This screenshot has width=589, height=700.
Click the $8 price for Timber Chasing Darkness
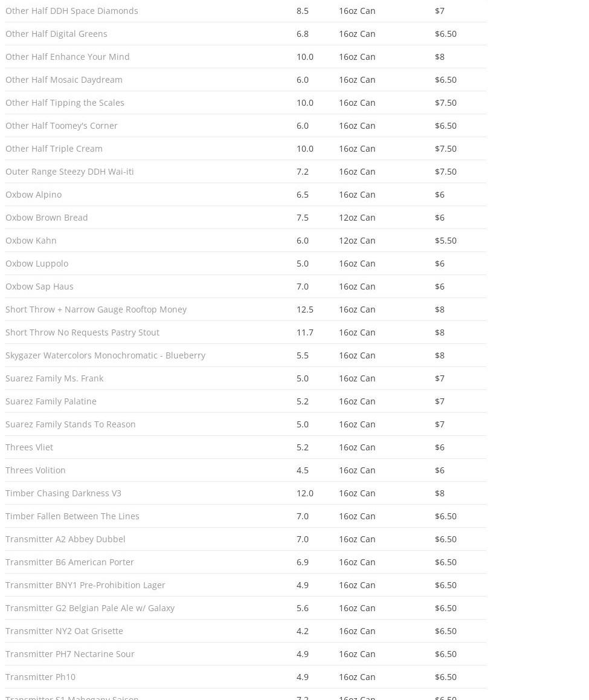(x=440, y=493)
